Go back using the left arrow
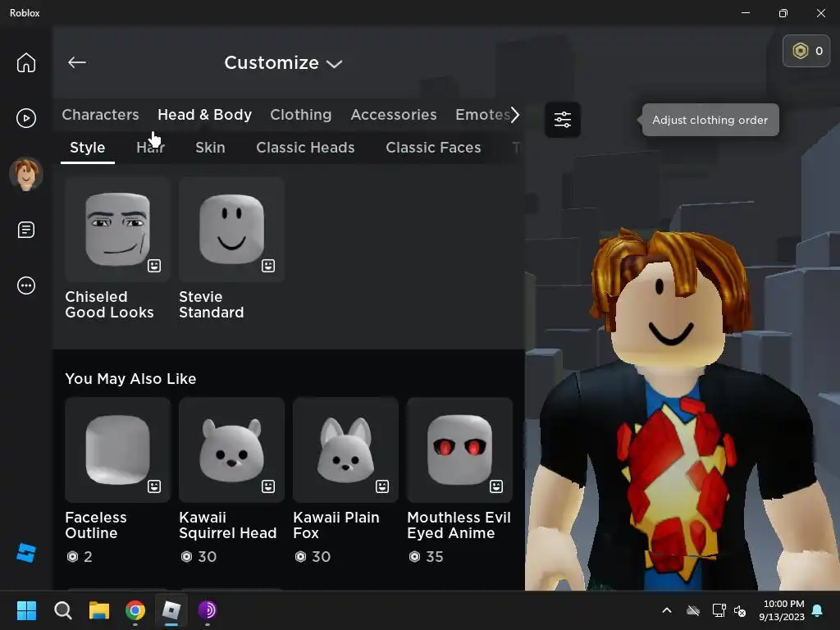This screenshot has height=630, width=840. tap(76, 62)
